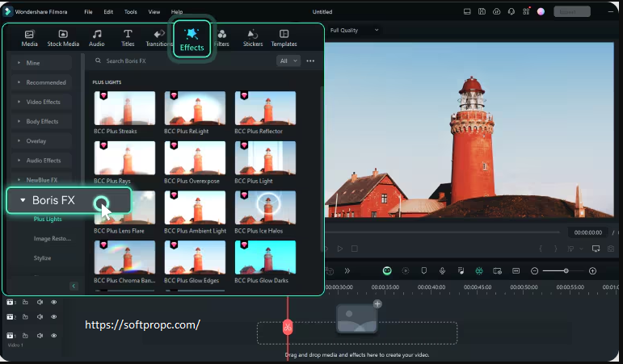The image size is (623, 364).
Task: Open the File menu
Action: click(88, 12)
